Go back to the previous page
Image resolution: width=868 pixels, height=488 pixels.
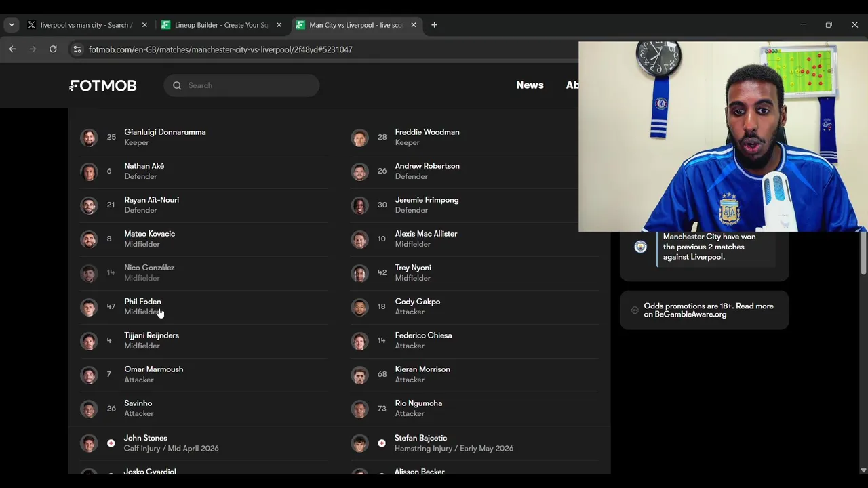click(x=12, y=49)
